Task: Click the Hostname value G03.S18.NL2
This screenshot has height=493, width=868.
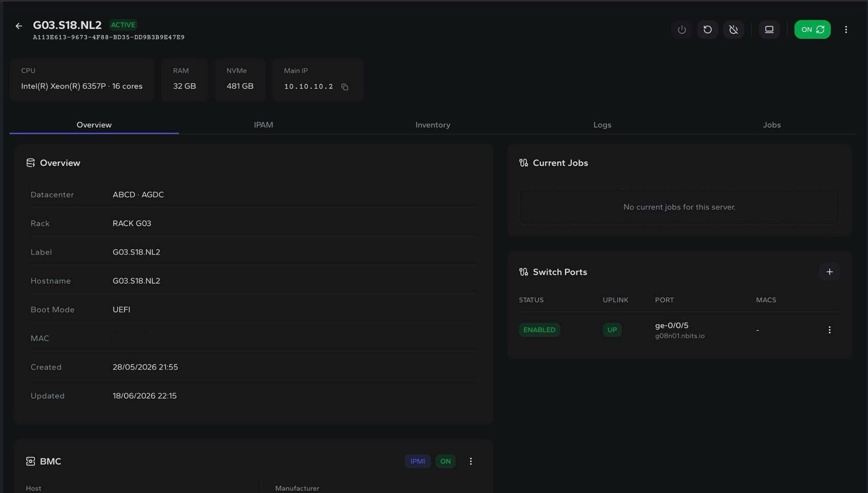Action: point(136,281)
